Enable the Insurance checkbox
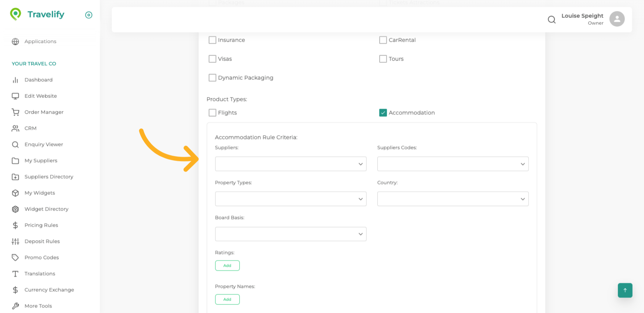The height and width of the screenshot is (313, 644). coord(212,40)
